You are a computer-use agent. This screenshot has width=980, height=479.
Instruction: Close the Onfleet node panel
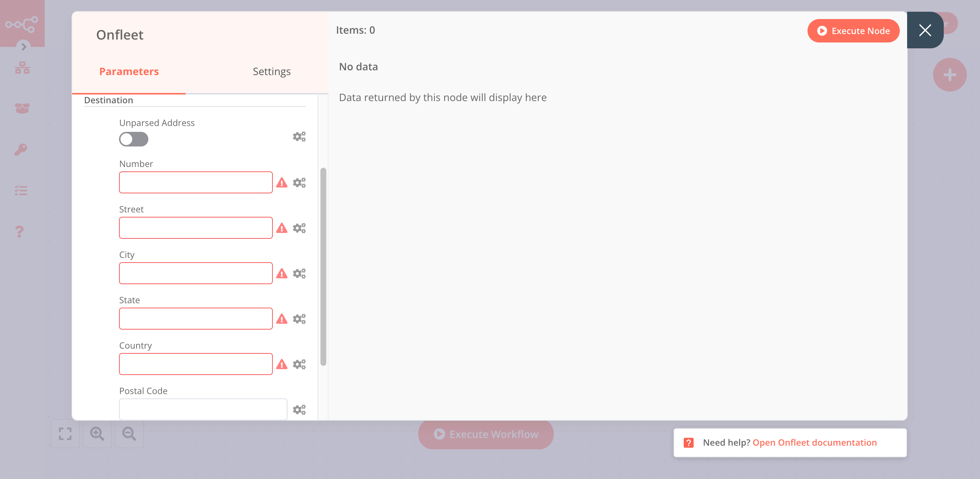pyautogui.click(x=925, y=30)
